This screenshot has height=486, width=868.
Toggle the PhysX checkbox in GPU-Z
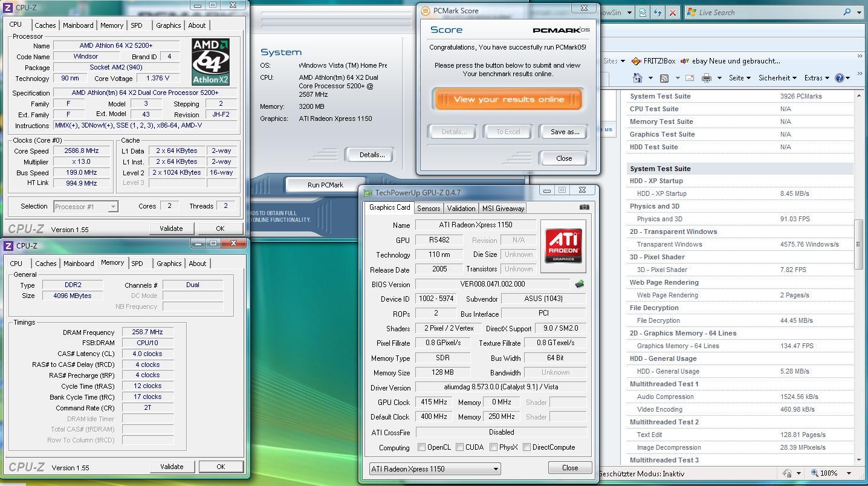[x=494, y=447]
